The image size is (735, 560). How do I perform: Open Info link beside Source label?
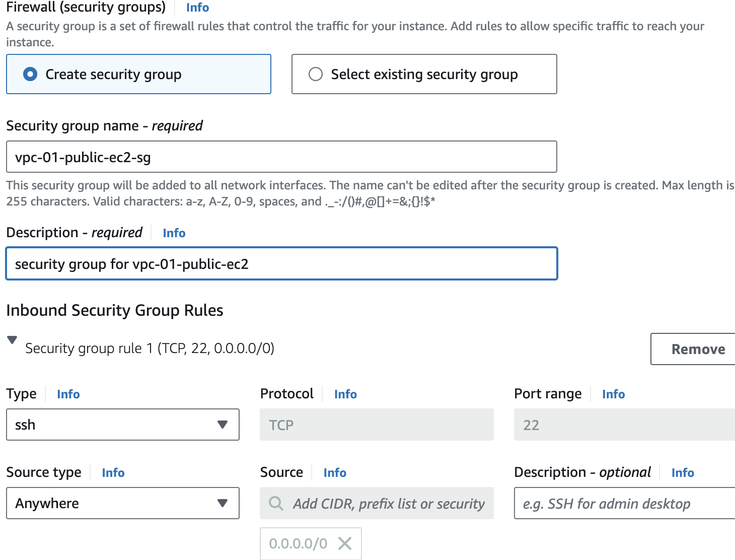coord(335,473)
